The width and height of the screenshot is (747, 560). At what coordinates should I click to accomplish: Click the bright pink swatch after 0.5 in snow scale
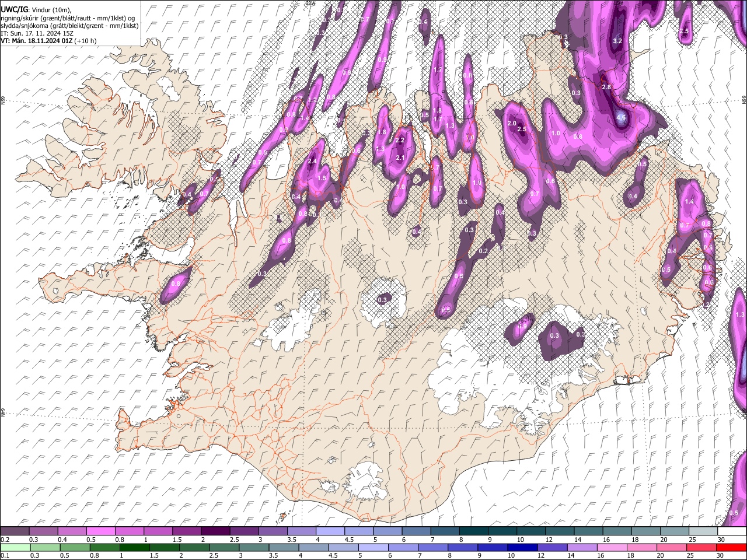click(x=101, y=531)
